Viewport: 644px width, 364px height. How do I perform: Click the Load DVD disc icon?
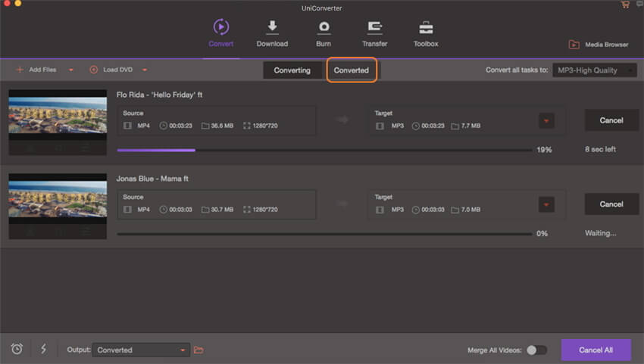(x=94, y=70)
